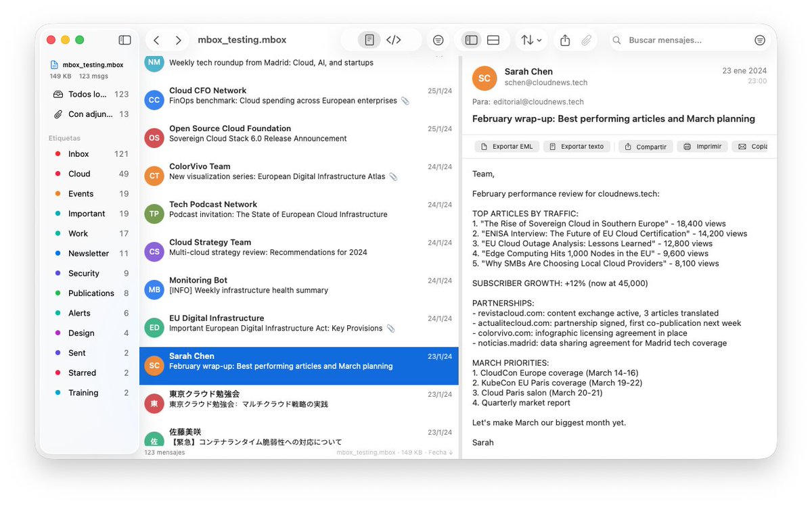This screenshot has height=505, width=812.
Task: Open the sort order dropdown
Action: (x=531, y=40)
